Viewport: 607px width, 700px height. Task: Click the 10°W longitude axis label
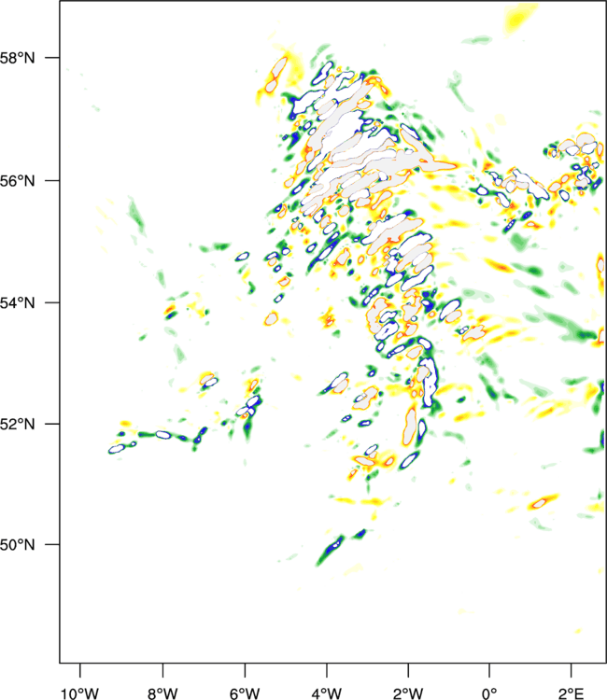tap(79, 693)
